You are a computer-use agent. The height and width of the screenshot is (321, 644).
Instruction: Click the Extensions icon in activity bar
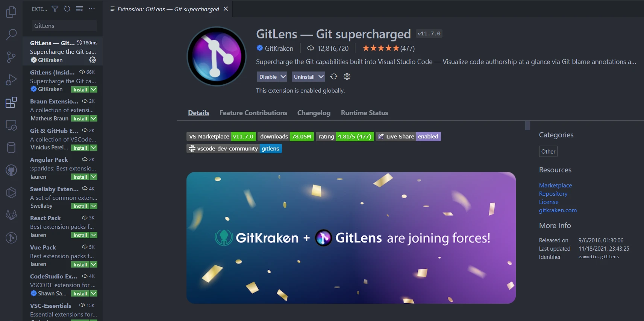[11, 102]
